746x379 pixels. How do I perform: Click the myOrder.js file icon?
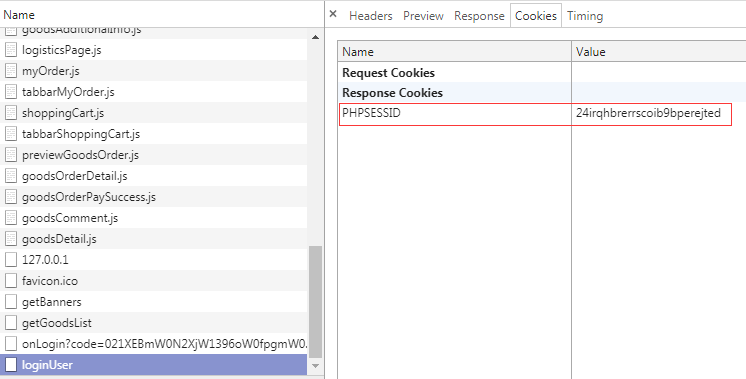coord(10,71)
